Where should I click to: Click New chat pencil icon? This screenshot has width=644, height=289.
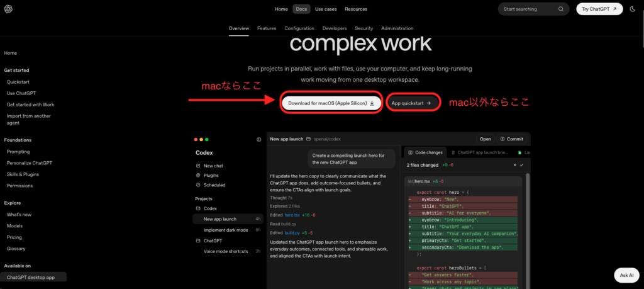point(198,166)
